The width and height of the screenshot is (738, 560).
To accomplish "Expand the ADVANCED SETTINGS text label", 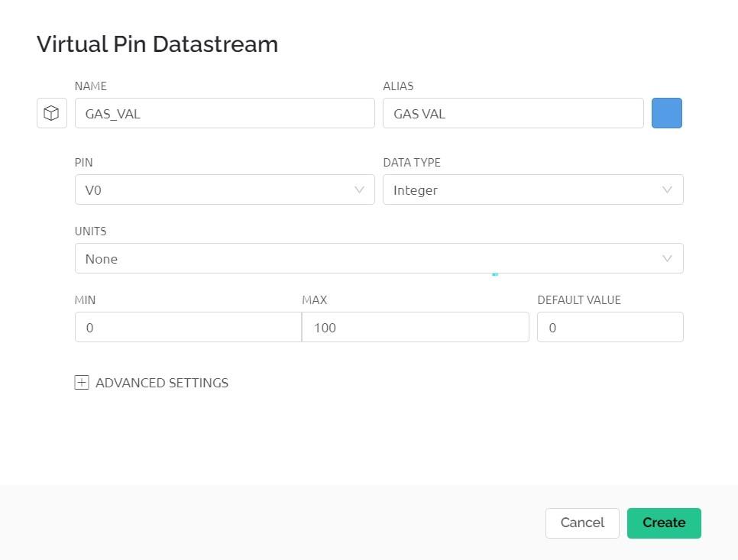I will click(x=162, y=383).
